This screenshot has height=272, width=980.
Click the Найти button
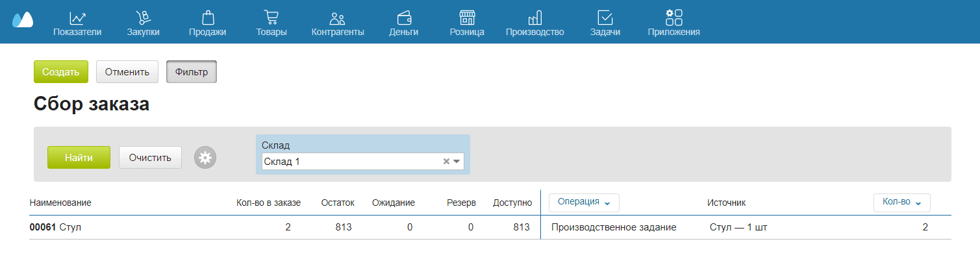pyautogui.click(x=79, y=157)
